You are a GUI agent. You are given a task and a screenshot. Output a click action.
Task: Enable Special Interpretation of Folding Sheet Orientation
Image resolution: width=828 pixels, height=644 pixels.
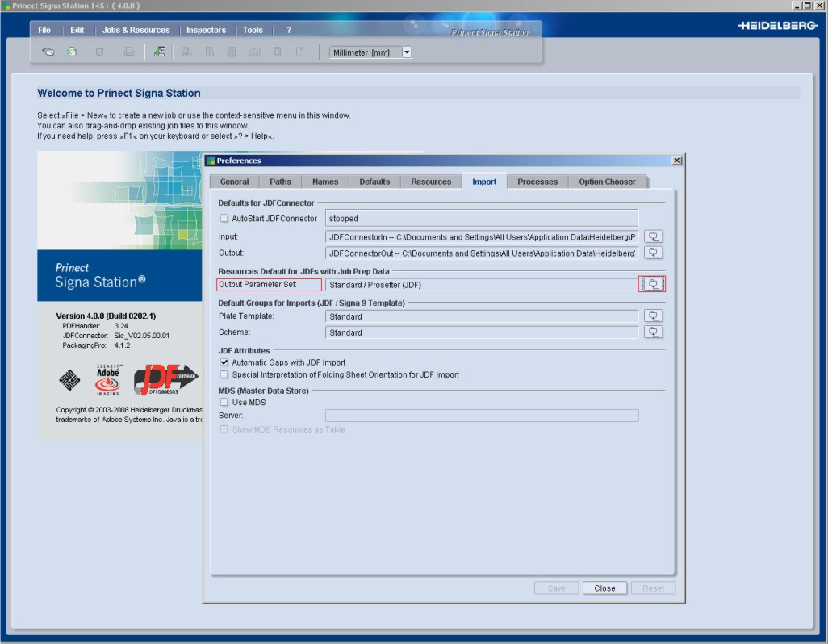pos(224,374)
